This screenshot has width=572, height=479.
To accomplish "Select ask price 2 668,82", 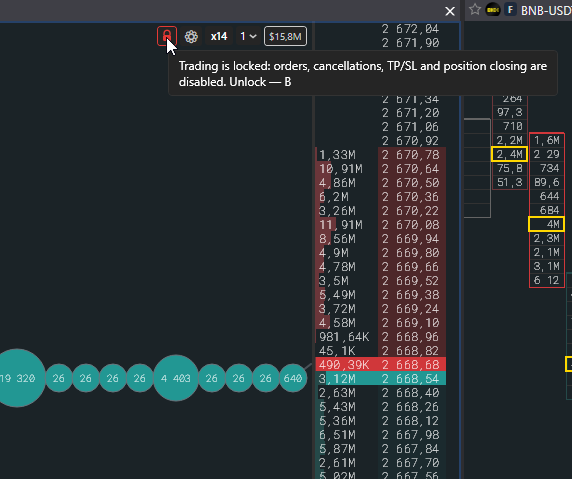I will [x=411, y=351].
